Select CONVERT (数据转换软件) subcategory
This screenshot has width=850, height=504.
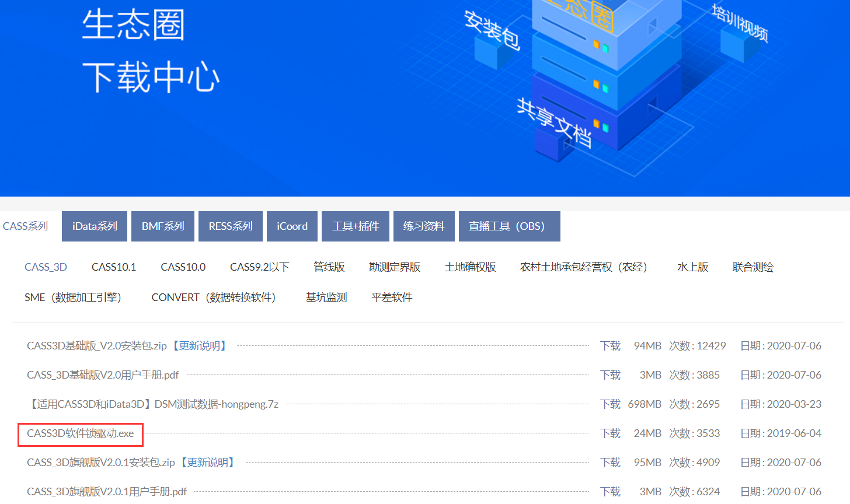(x=214, y=297)
